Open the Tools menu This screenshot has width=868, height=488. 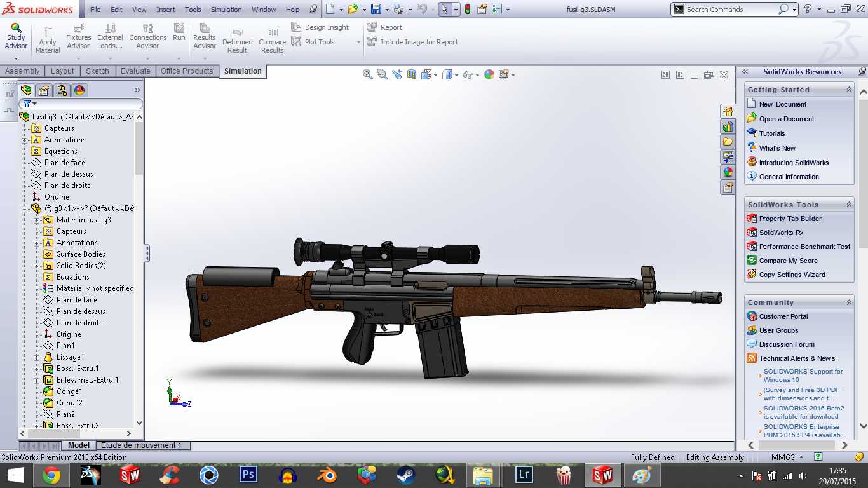pyautogui.click(x=193, y=10)
